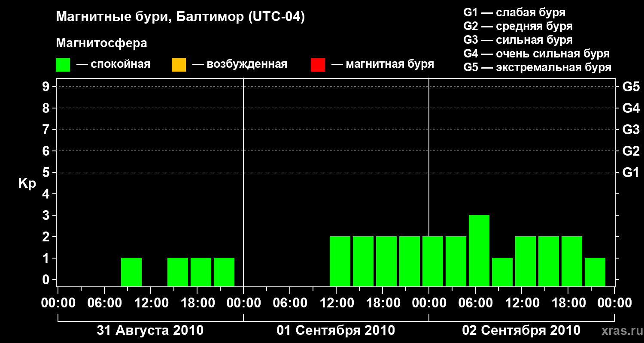The image size is (644, 343).
Task: Click the 'G5 — экстремальная буря' legend line
Action: tap(538, 67)
